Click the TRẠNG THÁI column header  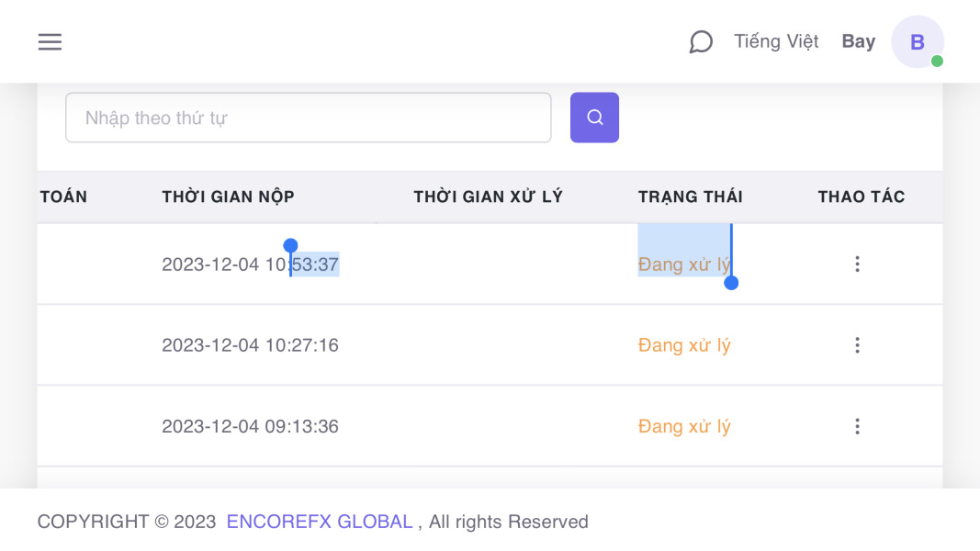click(690, 197)
